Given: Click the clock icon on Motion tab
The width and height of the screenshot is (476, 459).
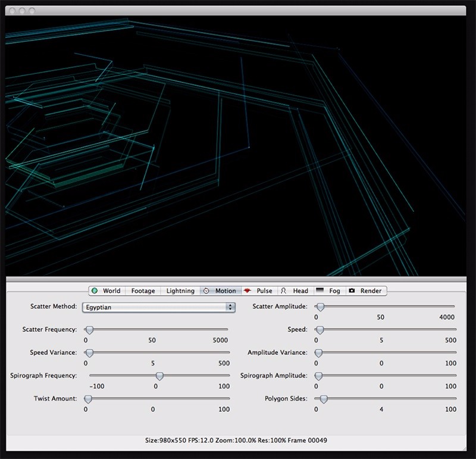Looking at the screenshot, I should (206, 291).
